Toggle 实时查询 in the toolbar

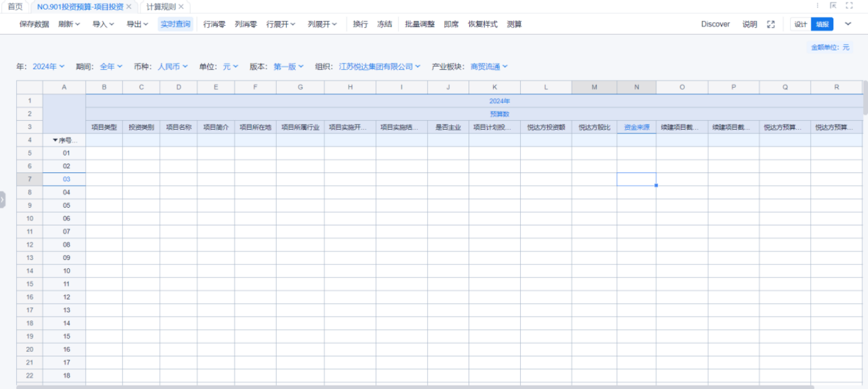click(x=175, y=25)
